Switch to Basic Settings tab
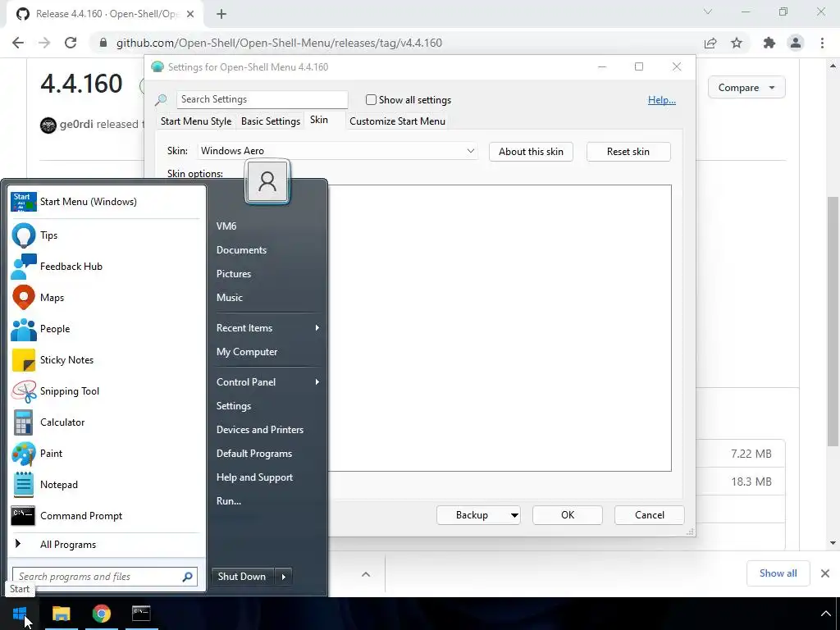Image resolution: width=840 pixels, height=630 pixels. [271, 121]
